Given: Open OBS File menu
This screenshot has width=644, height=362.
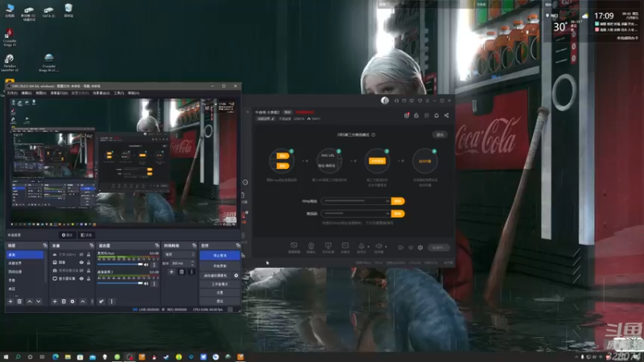Looking at the screenshot, I should click(12, 93).
